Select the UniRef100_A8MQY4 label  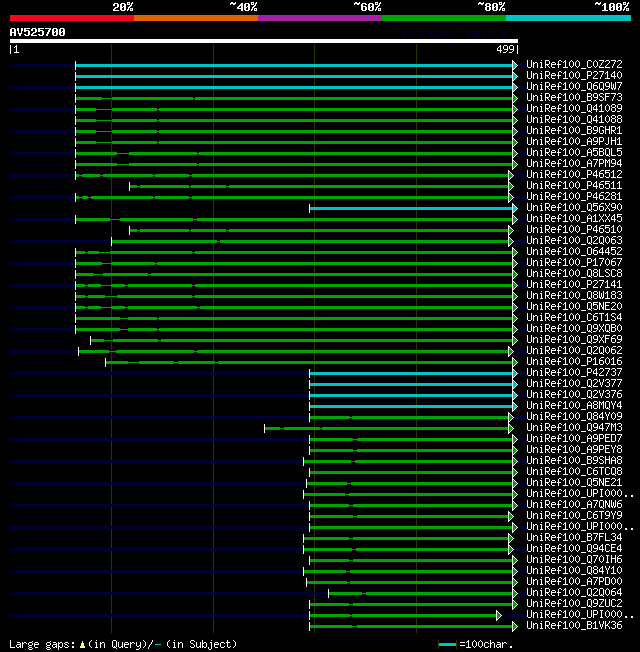(x=574, y=406)
